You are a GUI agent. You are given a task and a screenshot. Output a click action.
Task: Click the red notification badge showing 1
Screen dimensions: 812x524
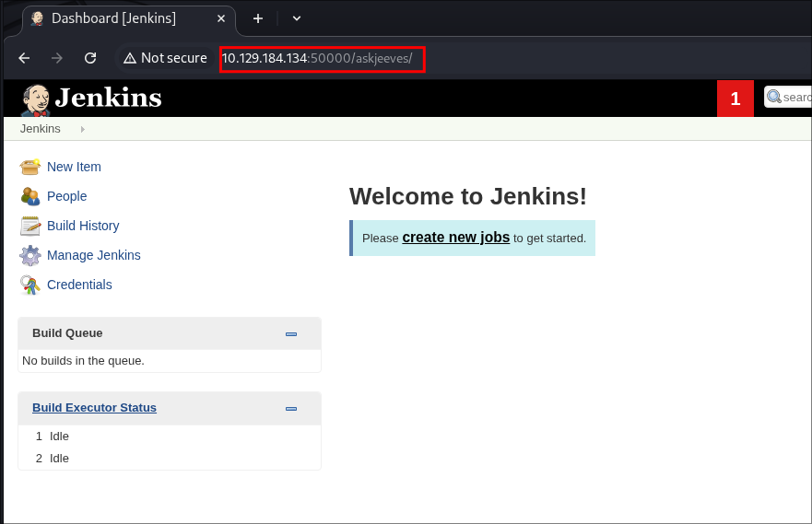click(736, 99)
